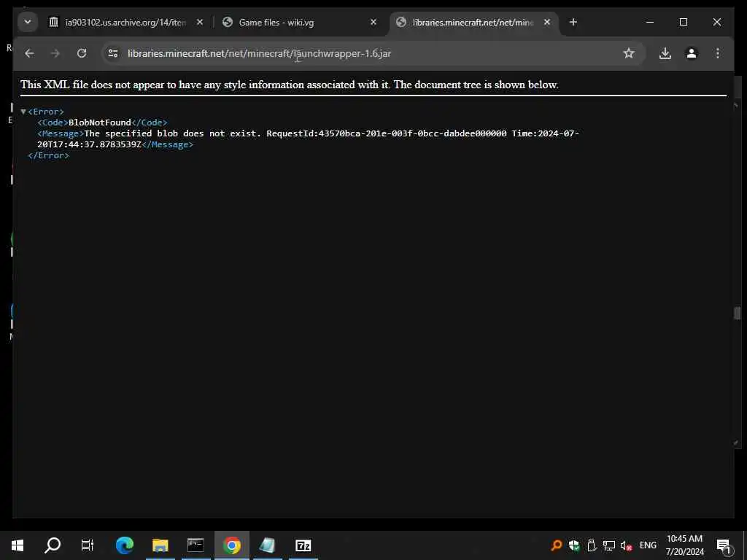Image resolution: width=747 pixels, height=560 pixels.
Task: Open 7-Zip from the taskbar
Action: click(x=303, y=545)
